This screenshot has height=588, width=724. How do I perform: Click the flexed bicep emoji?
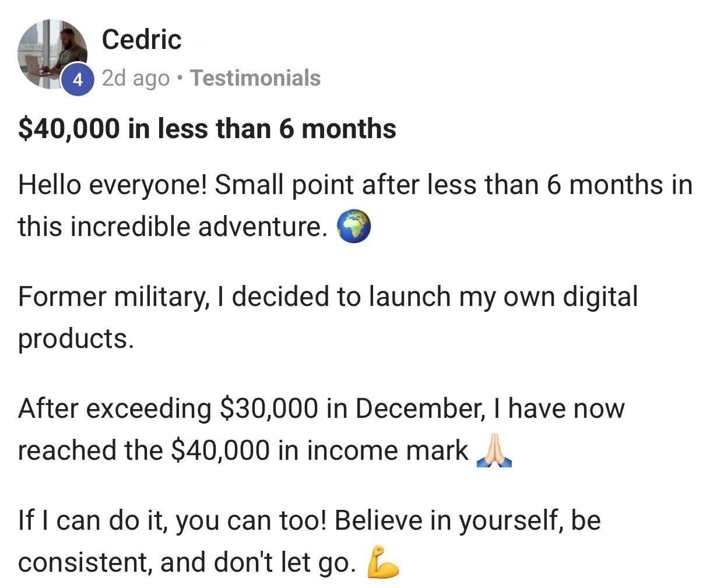382,562
